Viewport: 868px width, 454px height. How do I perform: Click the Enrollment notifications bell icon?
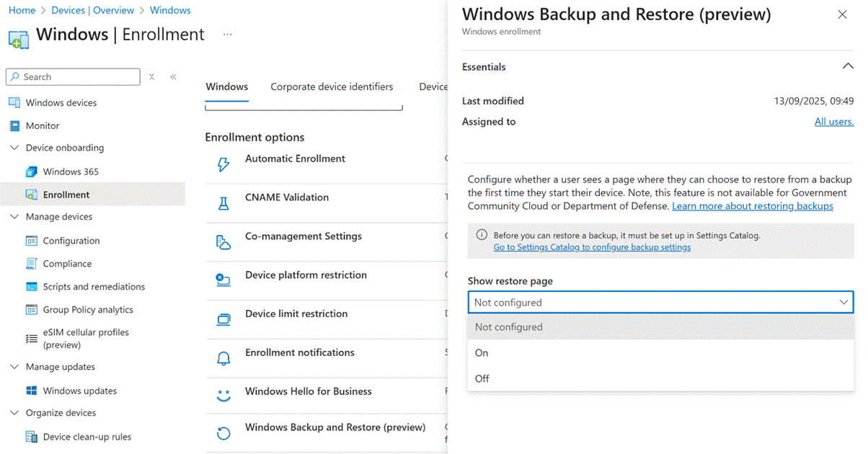pos(223,358)
